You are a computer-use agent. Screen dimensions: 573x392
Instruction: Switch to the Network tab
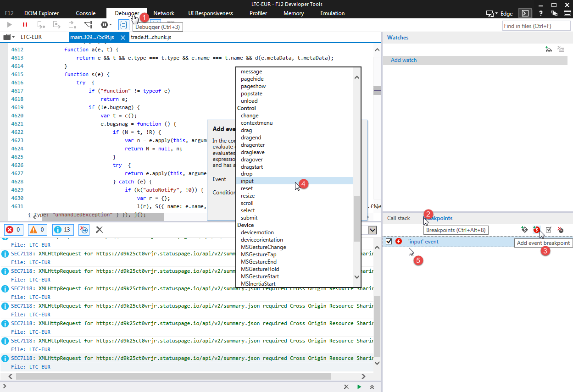(x=164, y=13)
